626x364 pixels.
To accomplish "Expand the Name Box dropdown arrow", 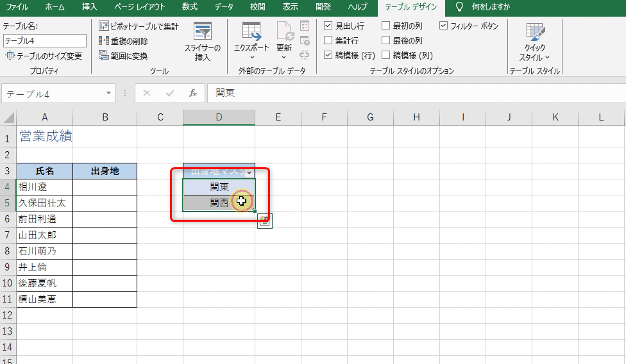I will tap(108, 94).
